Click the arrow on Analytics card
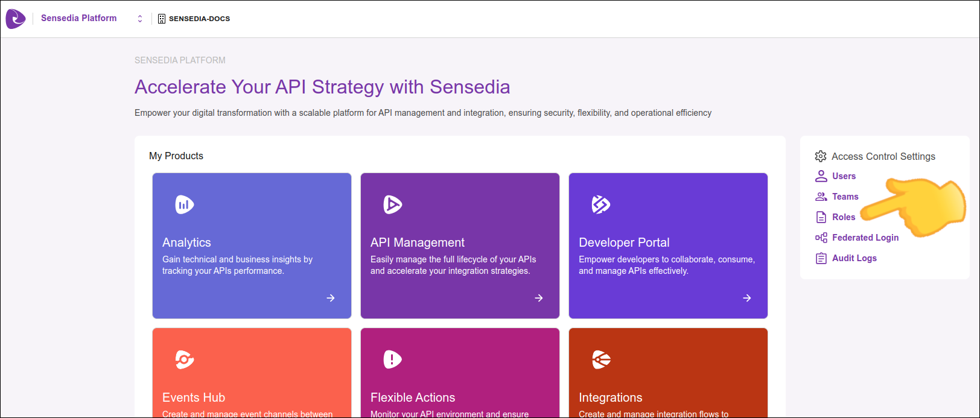This screenshot has height=418, width=980. (x=331, y=298)
